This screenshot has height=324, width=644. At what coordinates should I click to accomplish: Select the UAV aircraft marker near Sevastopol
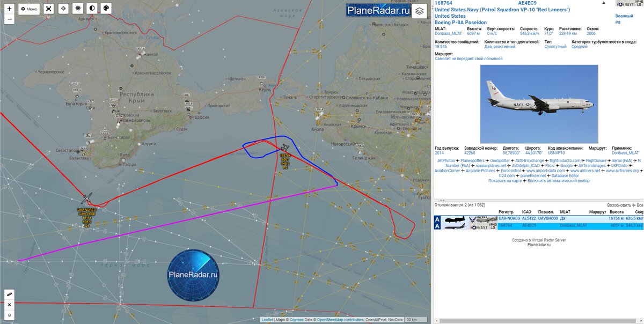coord(87,199)
